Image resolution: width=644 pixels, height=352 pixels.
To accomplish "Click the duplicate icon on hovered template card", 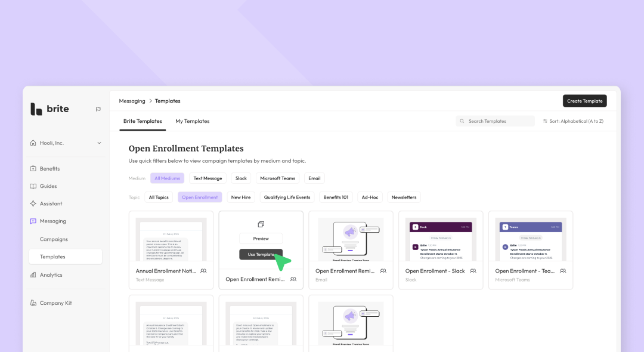I will coord(261,224).
